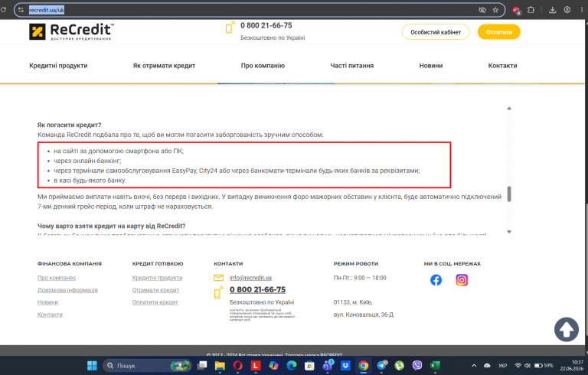Open Telegram from taskbar

pyautogui.click(x=382, y=366)
